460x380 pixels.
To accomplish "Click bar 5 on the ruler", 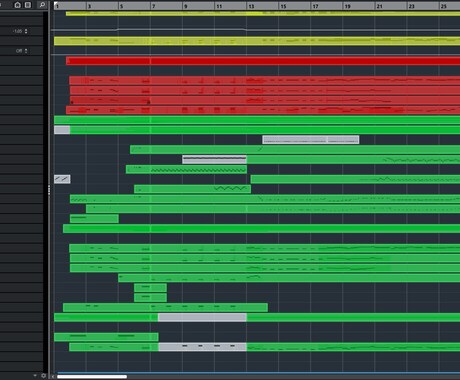I will 121,6.
